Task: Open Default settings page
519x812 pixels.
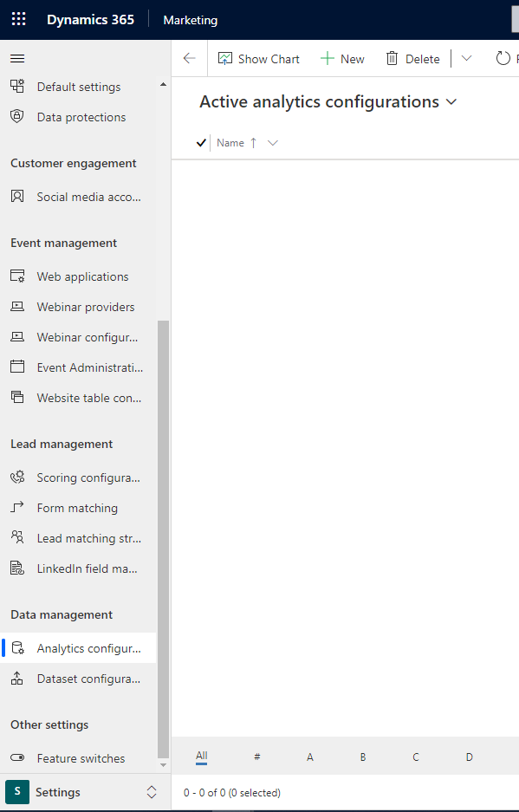Action: [x=79, y=87]
